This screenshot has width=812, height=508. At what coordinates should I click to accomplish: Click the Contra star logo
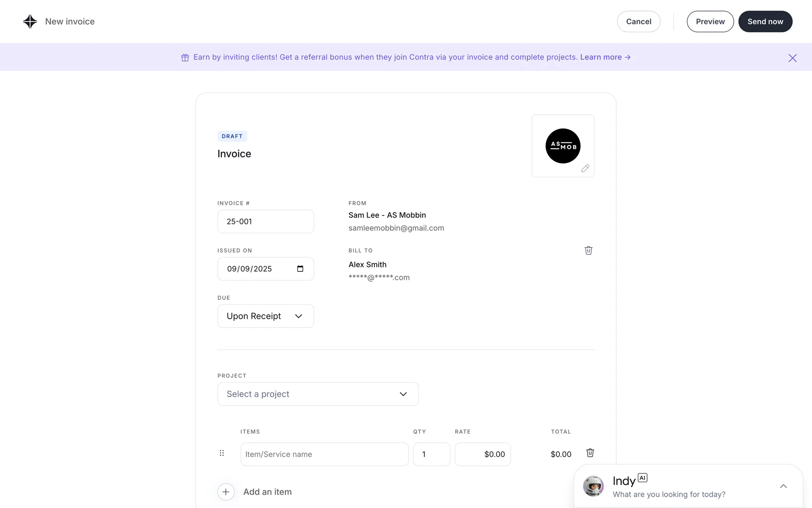(x=30, y=22)
